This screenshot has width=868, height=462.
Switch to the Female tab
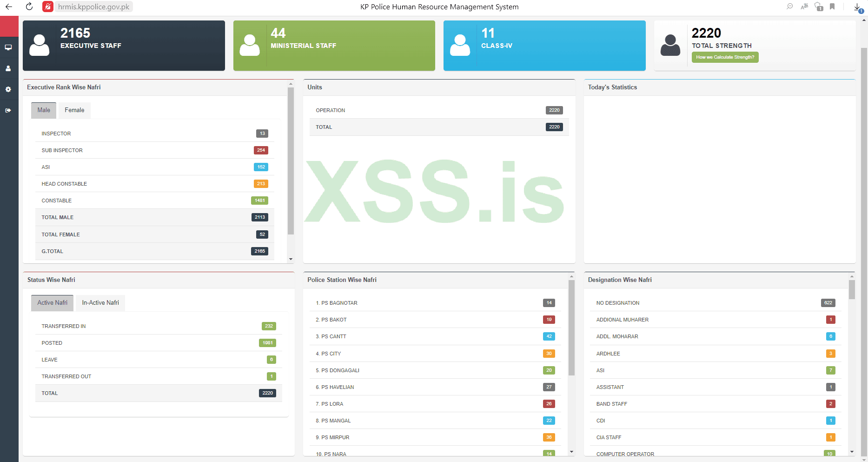pos(74,110)
